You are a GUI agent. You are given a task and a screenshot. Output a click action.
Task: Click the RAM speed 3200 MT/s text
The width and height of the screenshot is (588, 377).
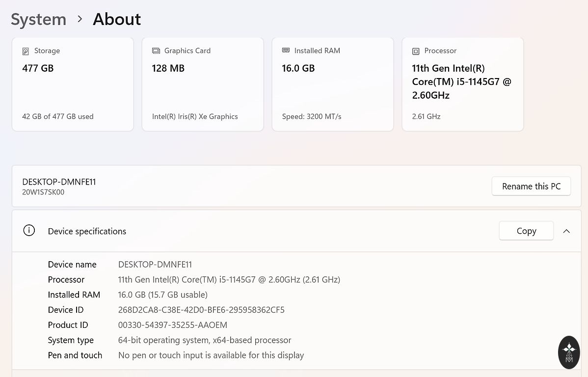(x=312, y=117)
